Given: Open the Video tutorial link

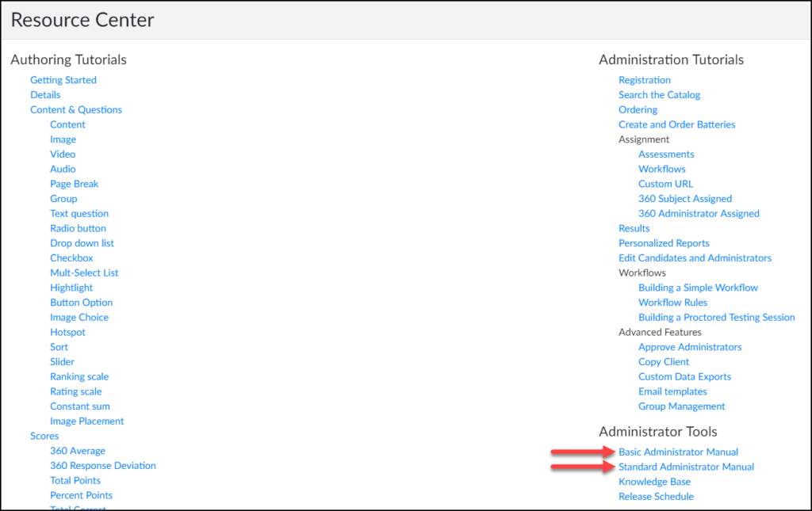Looking at the screenshot, I should tap(62, 154).
